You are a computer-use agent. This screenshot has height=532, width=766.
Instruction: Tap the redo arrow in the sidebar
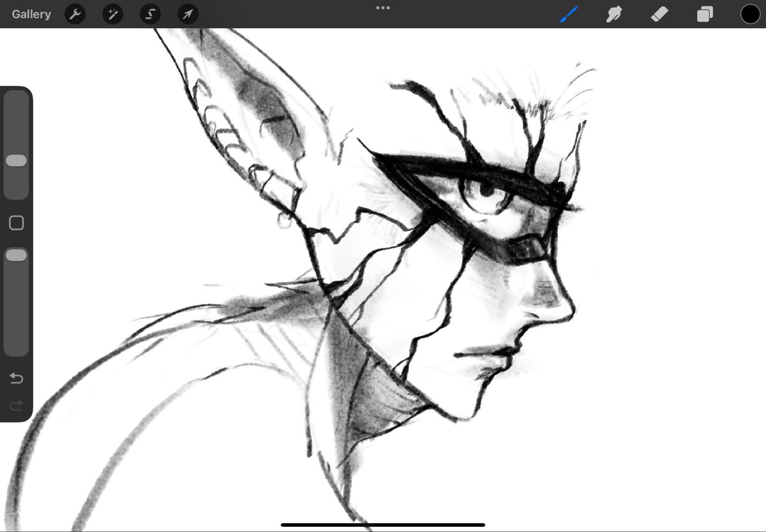tap(17, 404)
